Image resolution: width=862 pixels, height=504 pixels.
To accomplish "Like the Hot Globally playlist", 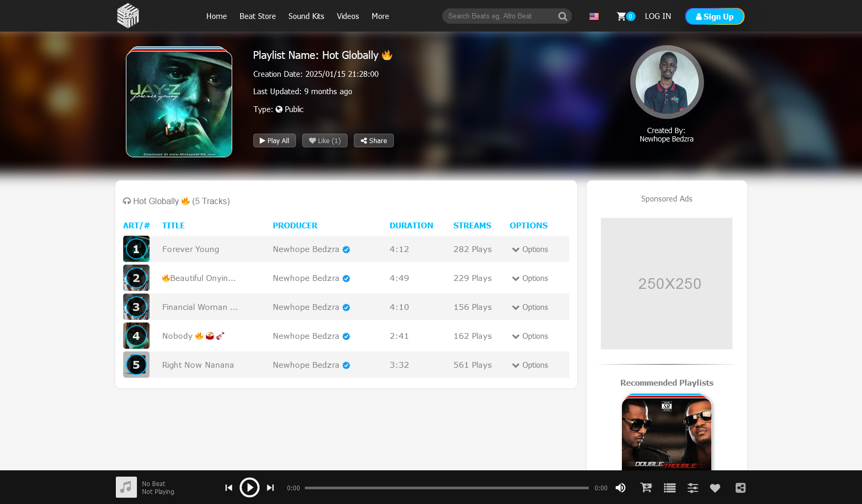I will (x=324, y=140).
